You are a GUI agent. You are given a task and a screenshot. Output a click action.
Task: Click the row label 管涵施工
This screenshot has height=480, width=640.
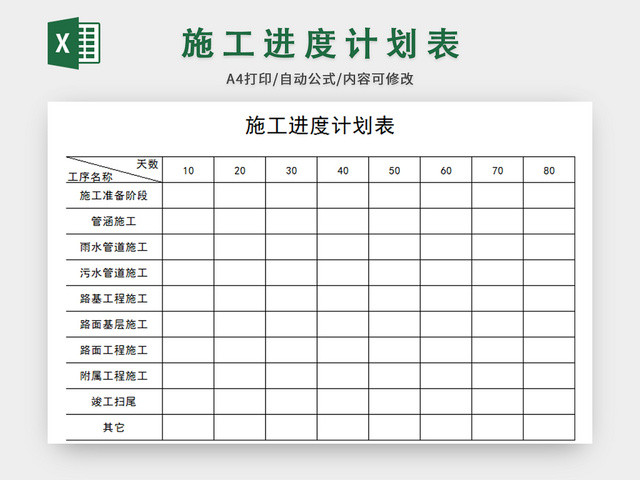113,221
